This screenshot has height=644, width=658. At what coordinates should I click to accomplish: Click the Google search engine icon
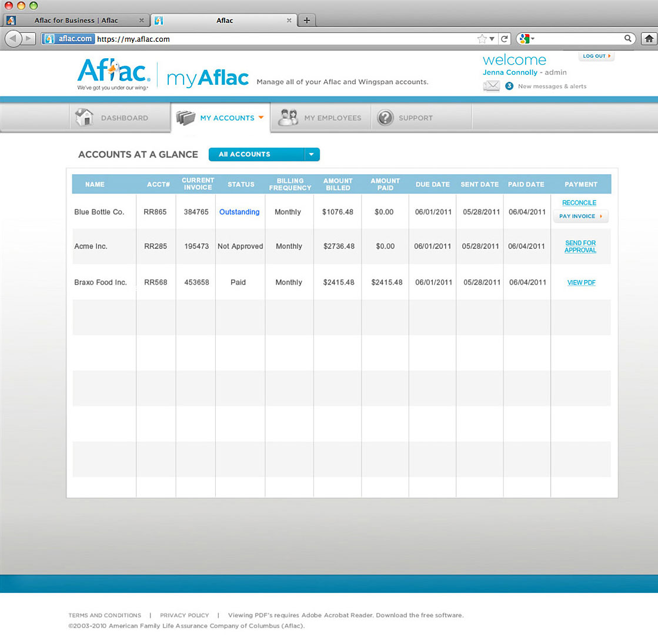[525, 39]
